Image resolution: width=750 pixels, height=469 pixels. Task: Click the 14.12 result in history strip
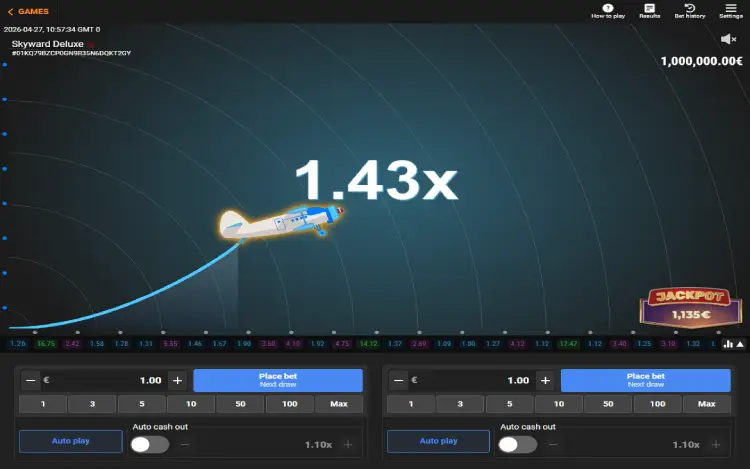(368, 344)
